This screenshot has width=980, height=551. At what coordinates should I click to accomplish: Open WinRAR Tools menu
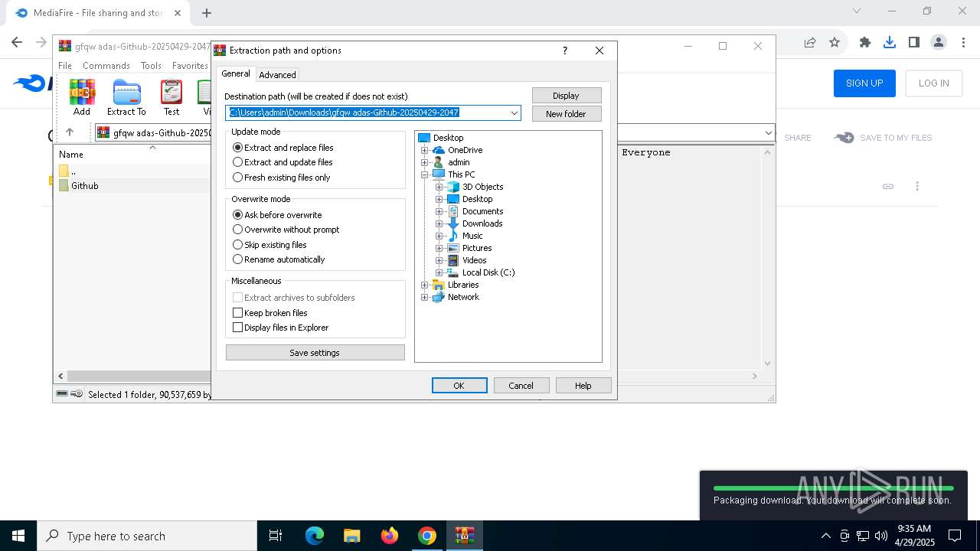[x=151, y=66]
